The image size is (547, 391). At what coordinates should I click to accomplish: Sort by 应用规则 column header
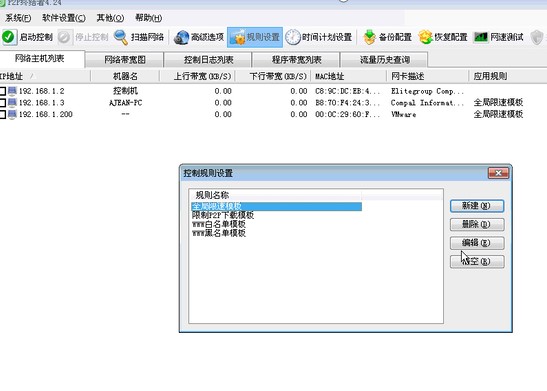[x=508, y=76]
